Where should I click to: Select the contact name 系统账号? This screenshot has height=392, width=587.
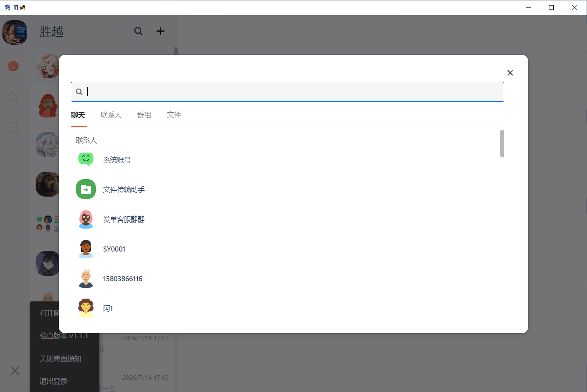117,160
